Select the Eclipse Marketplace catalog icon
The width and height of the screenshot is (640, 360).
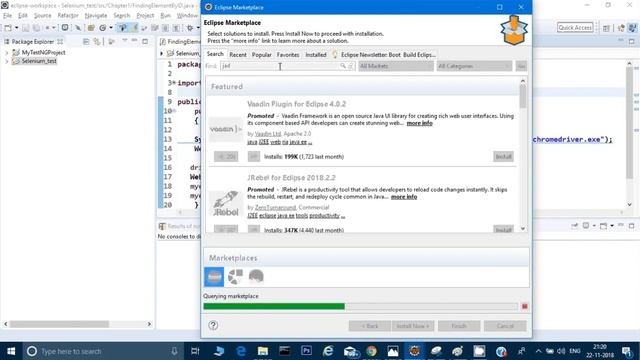pos(214,277)
